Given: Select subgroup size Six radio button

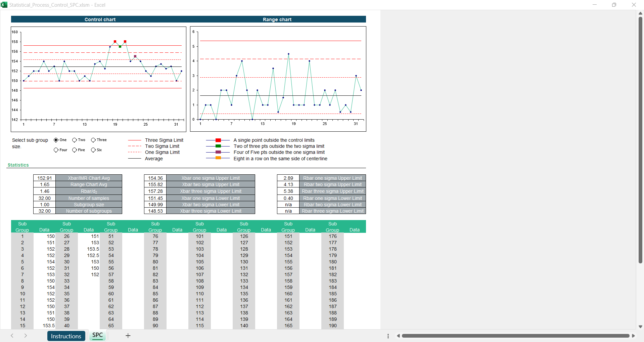Looking at the screenshot, I should [x=93, y=150].
